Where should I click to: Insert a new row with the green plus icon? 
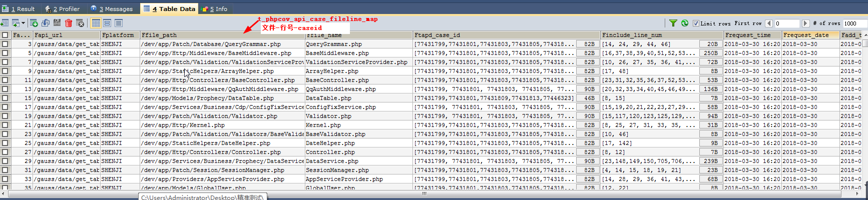(x=34, y=23)
